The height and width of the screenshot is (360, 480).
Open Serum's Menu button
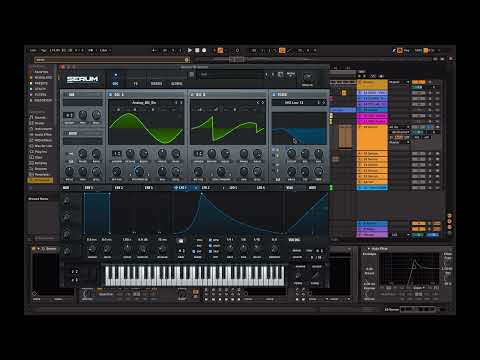click(291, 74)
